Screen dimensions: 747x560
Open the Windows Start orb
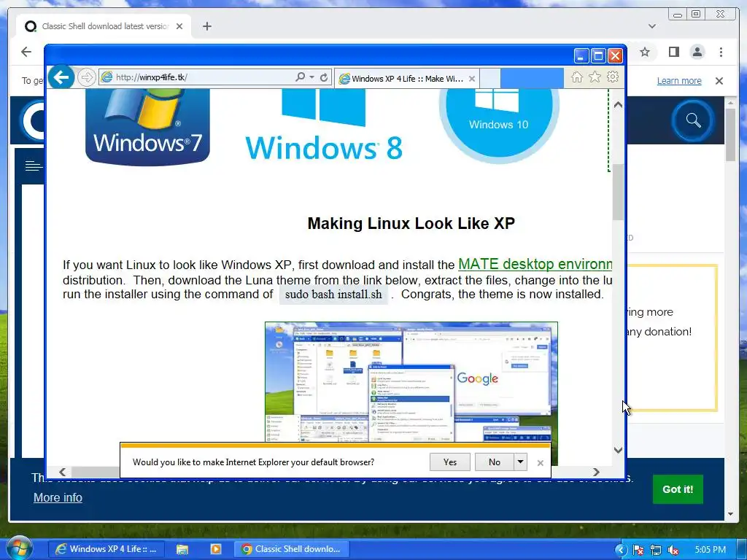coord(19,548)
